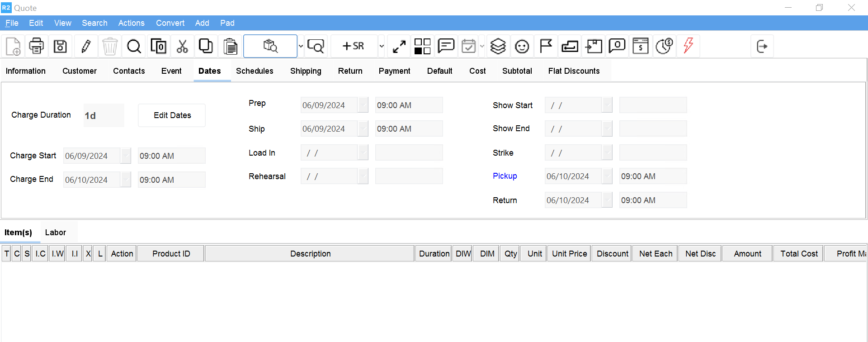Click the Show Start time field
Screen dimensions: 868x342
[x=653, y=105]
